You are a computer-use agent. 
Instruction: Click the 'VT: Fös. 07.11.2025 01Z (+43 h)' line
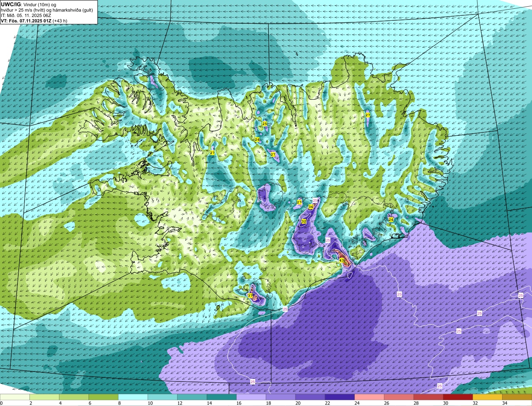click(x=34, y=20)
